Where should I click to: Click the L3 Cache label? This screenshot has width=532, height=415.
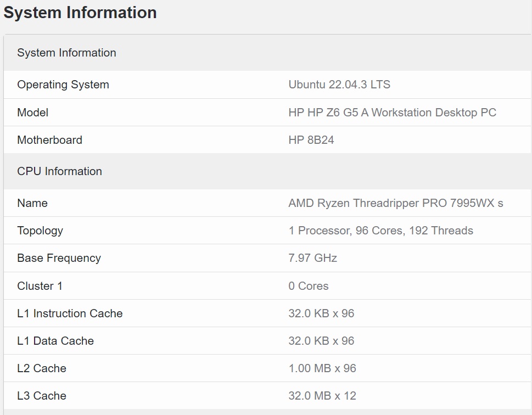click(42, 396)
